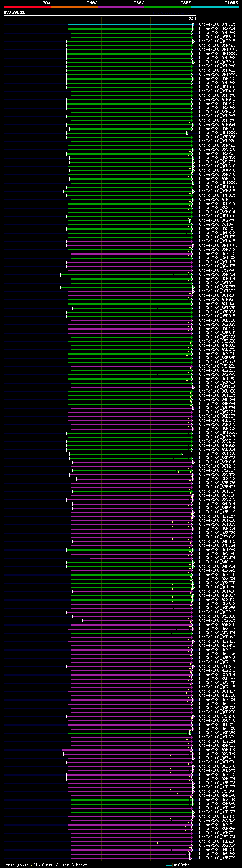Click UniRef100_A9NQE0 hit name
The width and height of the screenshot is (242, 868).
[x=217, y=750]
